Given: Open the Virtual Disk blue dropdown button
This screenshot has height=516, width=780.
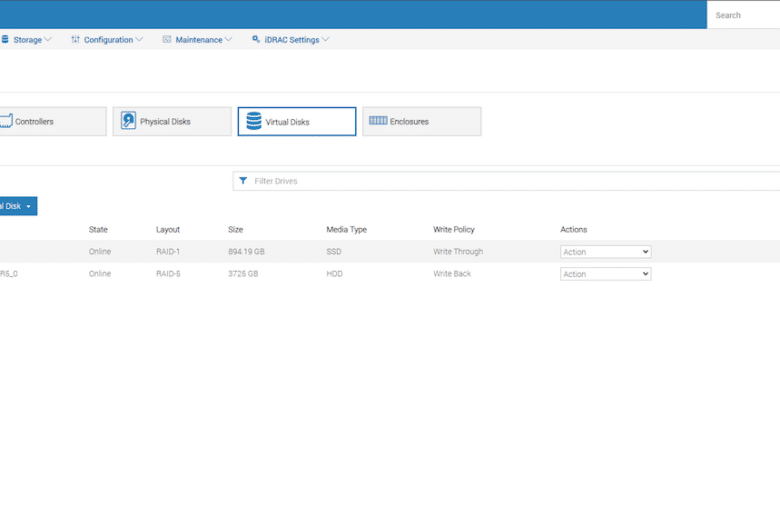Looking at the screenshot, I should coord(18,206).
